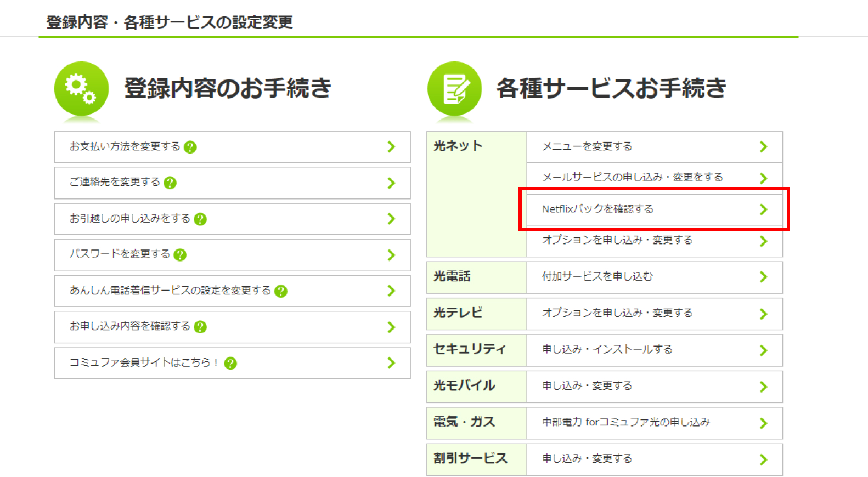Click the green document-pen icon for 各種サービスお手続き
This screenshot has width=868, height=477.
pyautogui.click(x=454, y=88)
